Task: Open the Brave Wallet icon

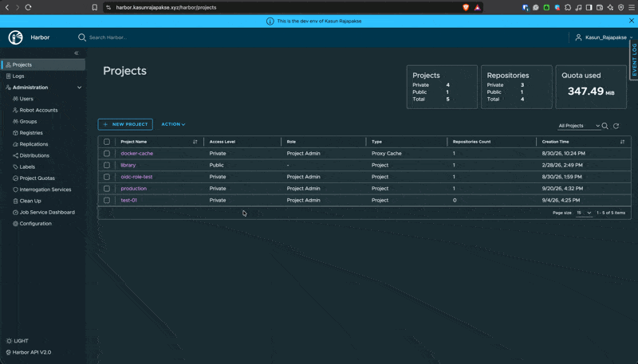Action: click(600, 7)
